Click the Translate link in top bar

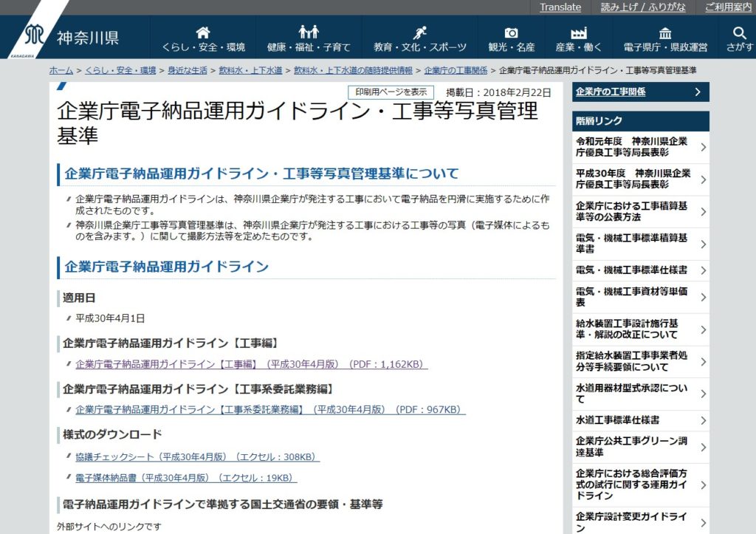tap(560, 7)
